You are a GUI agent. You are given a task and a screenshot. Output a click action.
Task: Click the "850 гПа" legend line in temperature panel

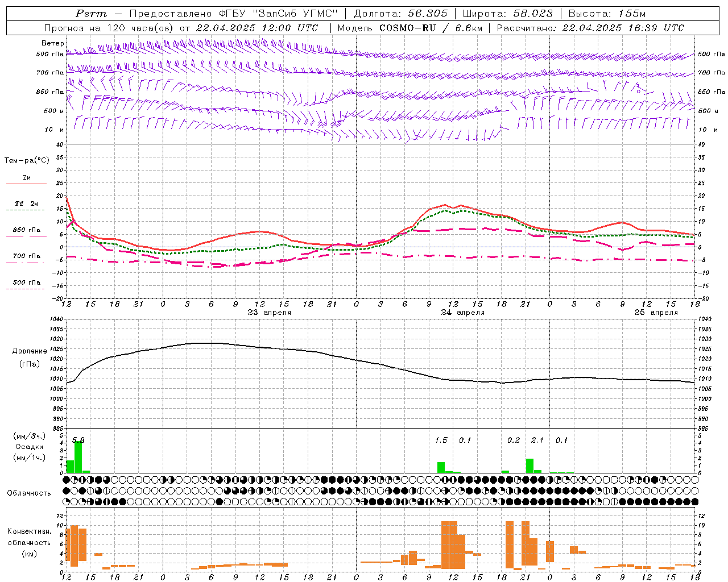(x=26, y=236)
